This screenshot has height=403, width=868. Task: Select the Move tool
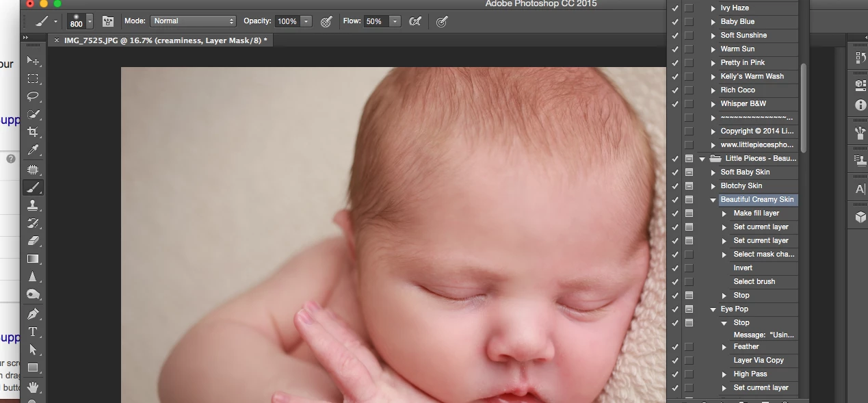[33, 61]
